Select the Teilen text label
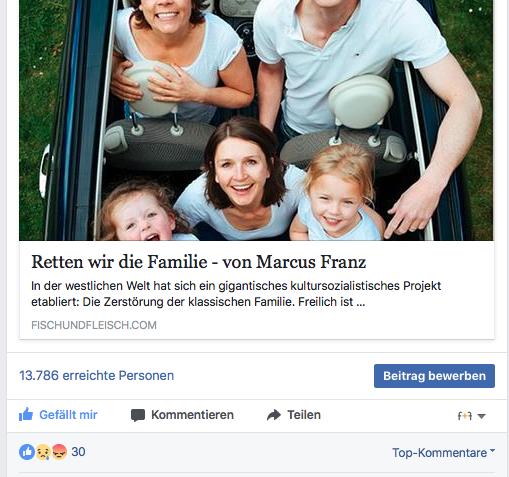Viewport: 509px width, 477px height. (x=304, y=415)
